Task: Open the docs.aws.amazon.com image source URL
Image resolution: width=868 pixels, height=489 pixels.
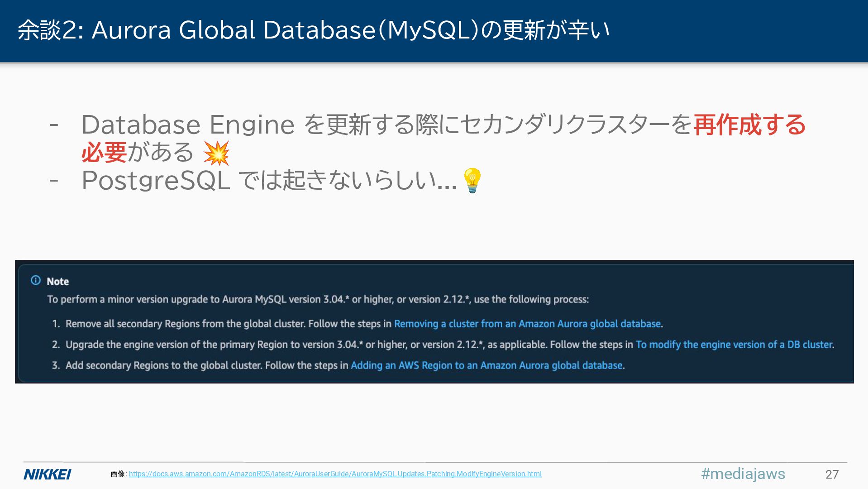Action: pos(335,474)
